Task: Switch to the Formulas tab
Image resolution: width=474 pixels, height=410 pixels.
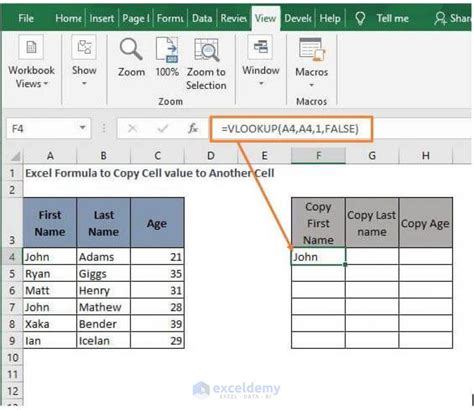Action: (170, 18)
